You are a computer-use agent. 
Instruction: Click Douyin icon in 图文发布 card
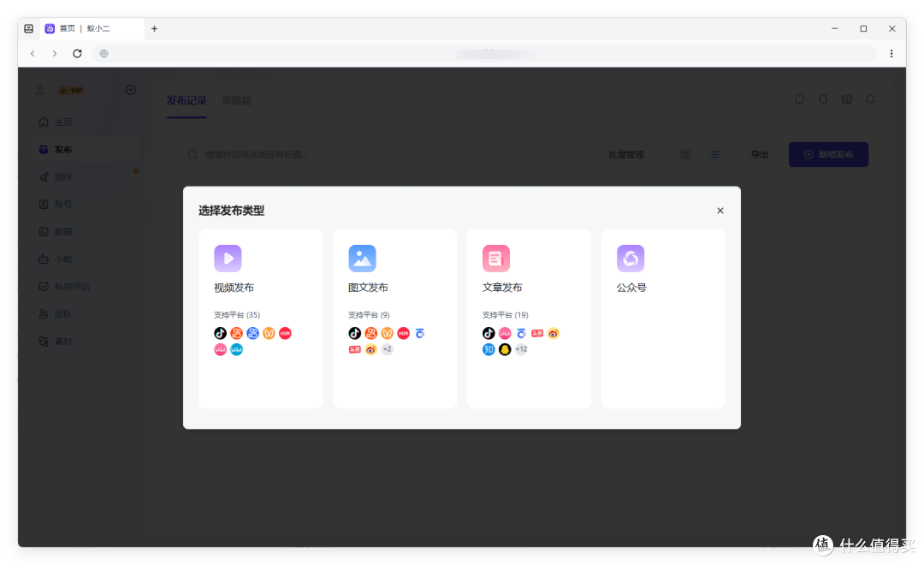(x=355, y=333)
